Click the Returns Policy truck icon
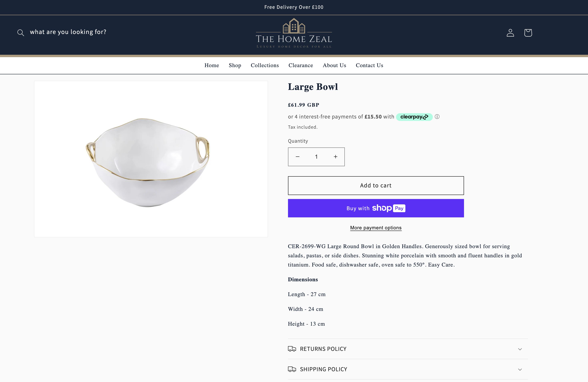The image size is (588, 382). 293,349
